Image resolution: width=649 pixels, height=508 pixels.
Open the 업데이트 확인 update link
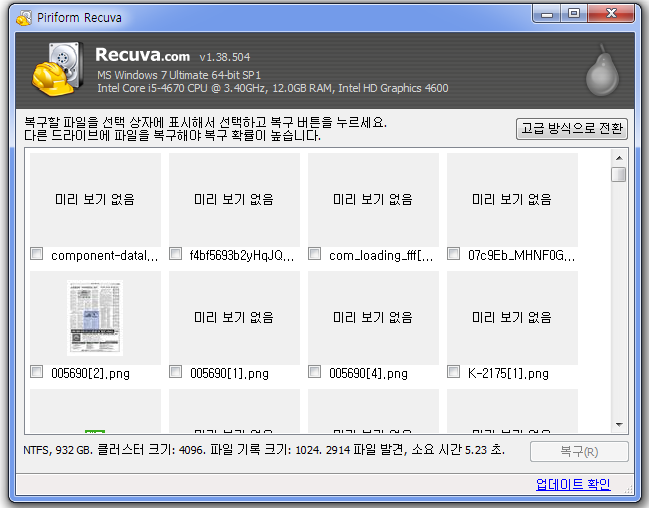point(573,484)
